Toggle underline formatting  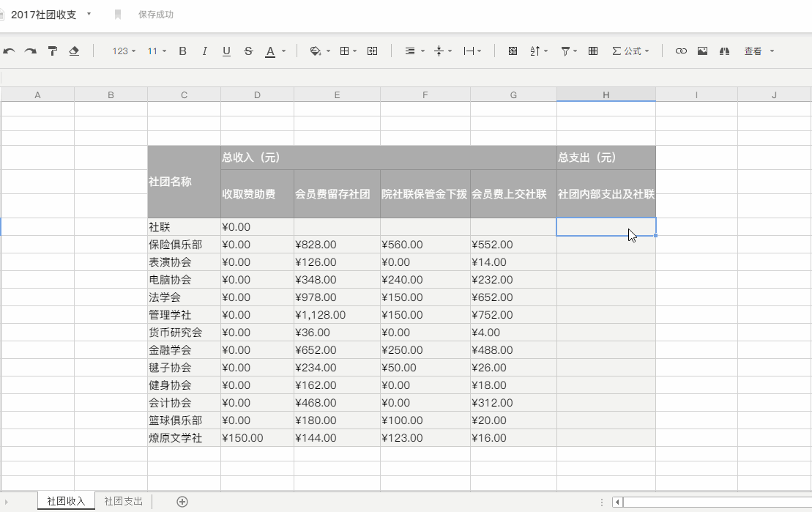click(226, 51)
